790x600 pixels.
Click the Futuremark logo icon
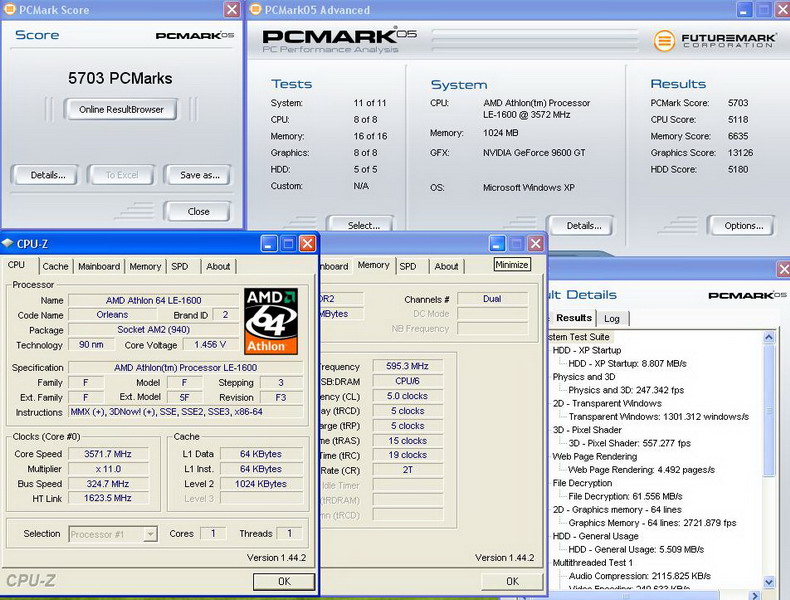[x=664, y=40]
